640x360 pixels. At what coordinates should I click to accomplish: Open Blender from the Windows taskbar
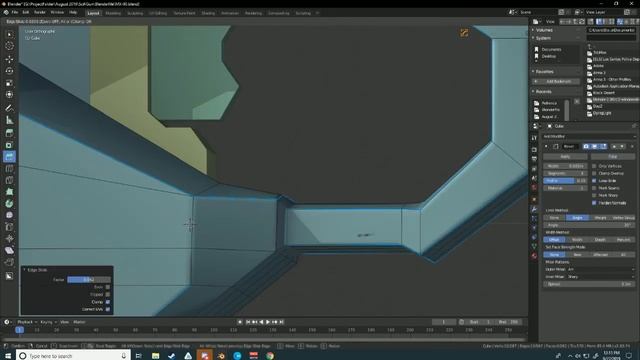pos(221,356)
